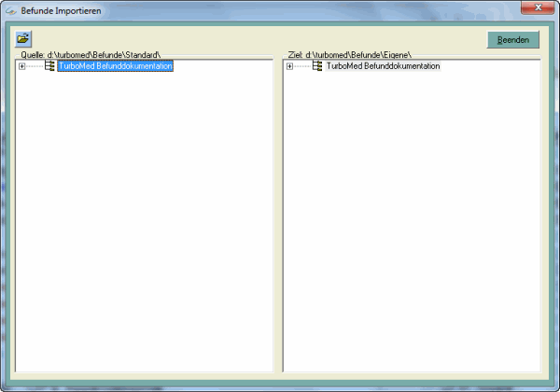Click the tree icon of the source root node
560x392 pixels.
pyautogui.click(x=49, y=66)
